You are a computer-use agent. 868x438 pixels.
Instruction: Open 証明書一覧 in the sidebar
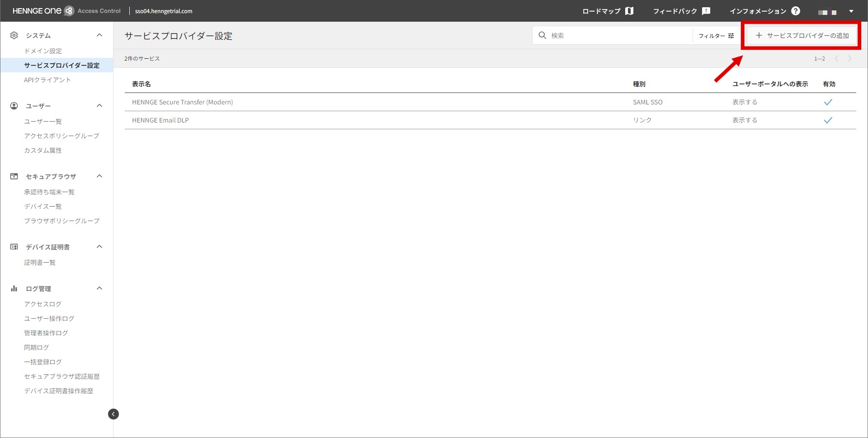click(x=40, y=263)
